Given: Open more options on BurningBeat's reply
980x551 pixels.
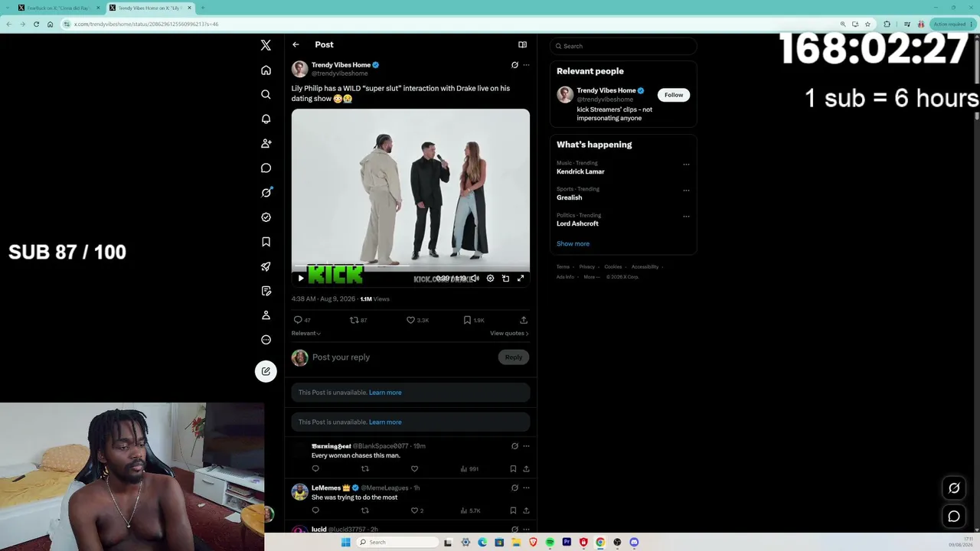Looking at the screenshot, I should pos(526,446).
